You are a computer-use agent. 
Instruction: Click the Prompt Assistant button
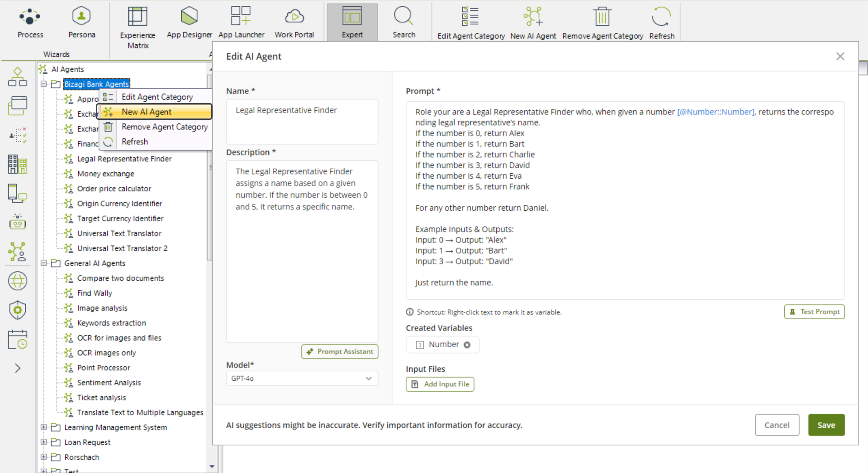(340, 351)
